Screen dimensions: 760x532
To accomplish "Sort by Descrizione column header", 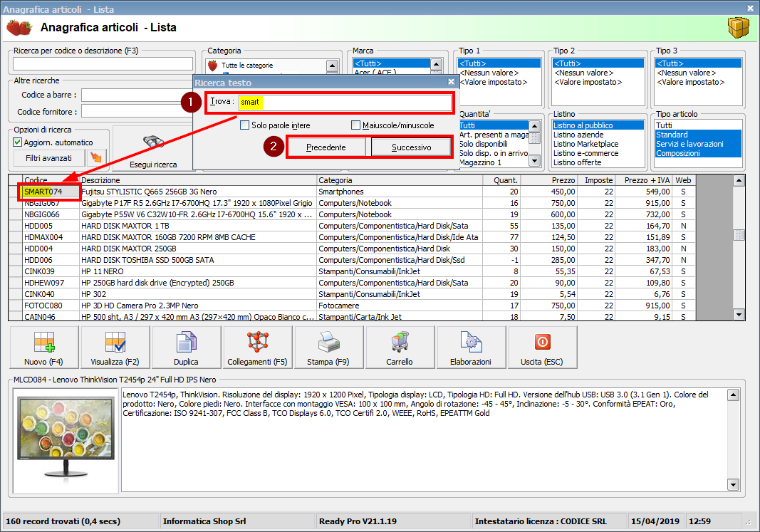I will pyautogui.click(x=198, y=180).
